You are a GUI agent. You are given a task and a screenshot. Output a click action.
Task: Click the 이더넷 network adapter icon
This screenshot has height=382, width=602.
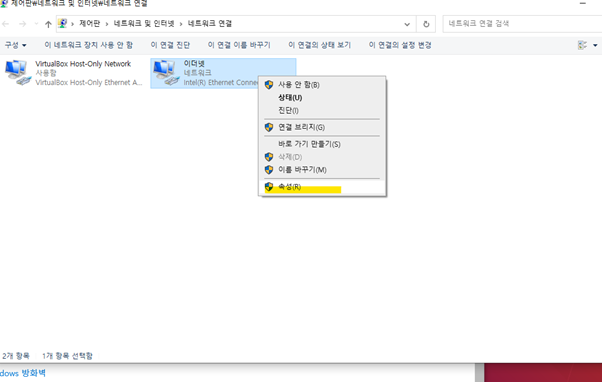pyautogui.click(x=166, y=73)
